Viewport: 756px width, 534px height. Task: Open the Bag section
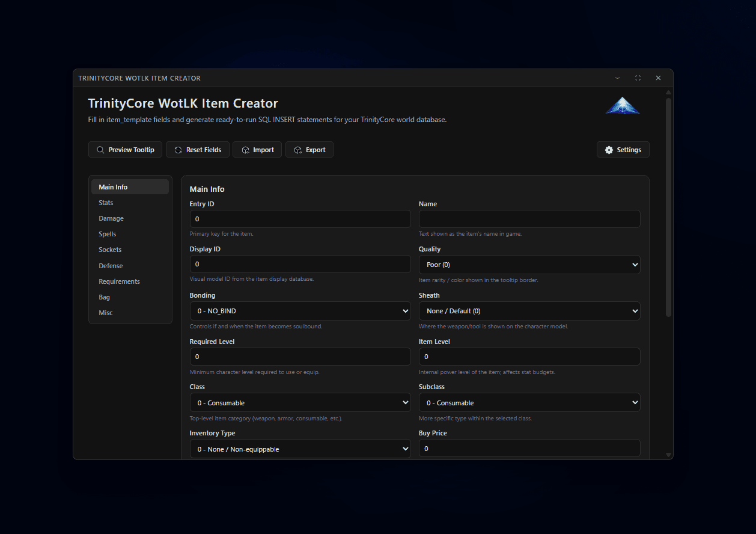coord(130,297)
